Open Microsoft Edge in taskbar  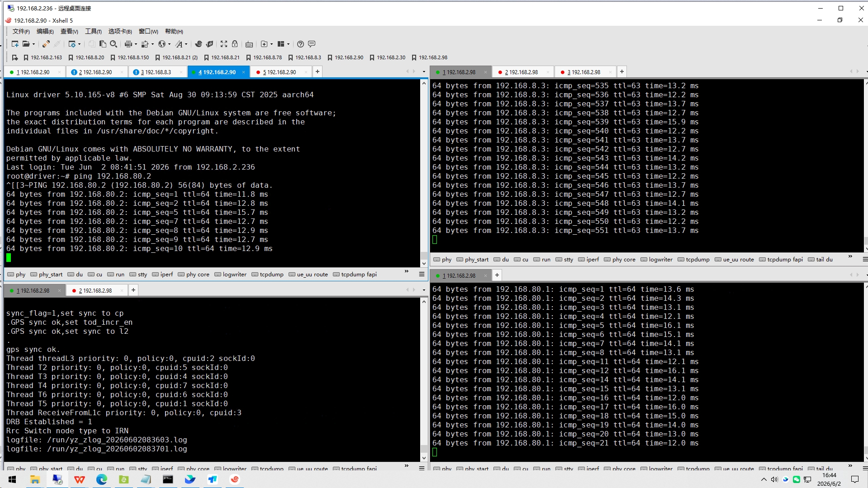coord(102,479)
